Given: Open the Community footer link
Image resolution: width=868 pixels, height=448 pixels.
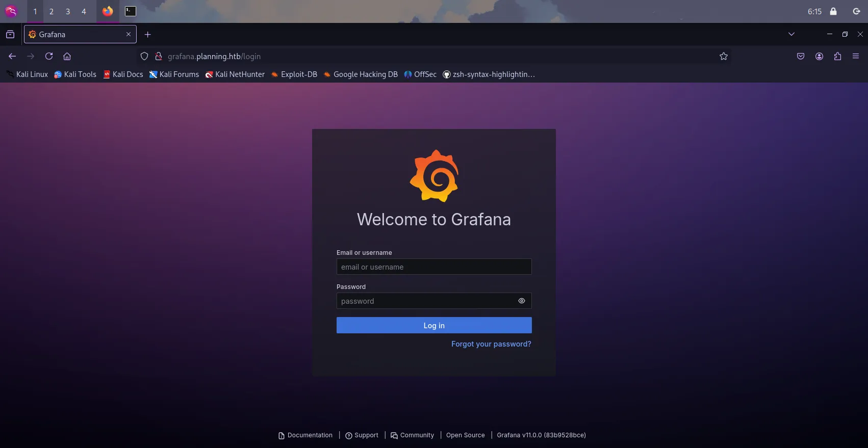Looking at the screenshot, I should 412,435.
